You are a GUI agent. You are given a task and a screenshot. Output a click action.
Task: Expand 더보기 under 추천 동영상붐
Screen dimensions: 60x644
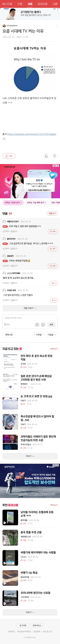coord(30,612)
